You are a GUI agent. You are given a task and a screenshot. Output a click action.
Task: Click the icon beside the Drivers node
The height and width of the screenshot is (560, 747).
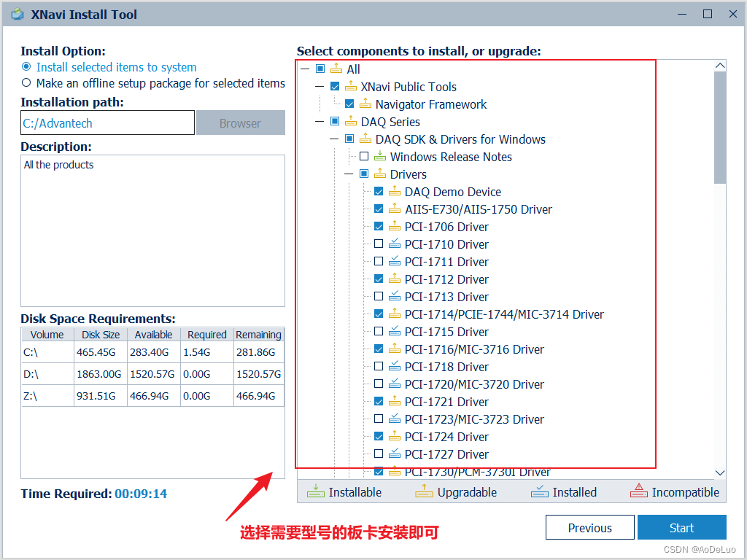(x=379, y=174)
